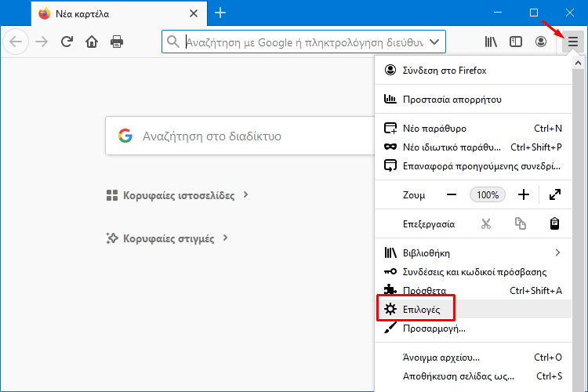Expand Κορυφαίες ιστοσελίδες section
Screen dimensions: 588x392
click(x=177, y=195)
